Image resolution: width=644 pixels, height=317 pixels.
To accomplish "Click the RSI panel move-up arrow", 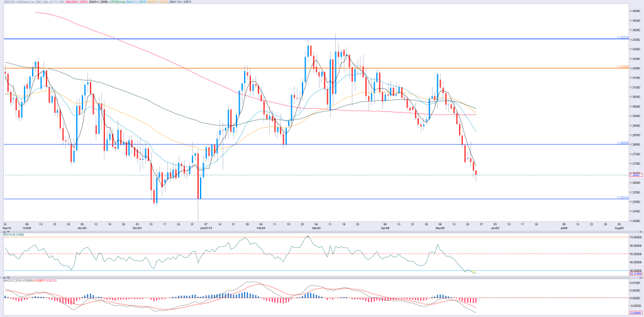I will tap(4, 231).
